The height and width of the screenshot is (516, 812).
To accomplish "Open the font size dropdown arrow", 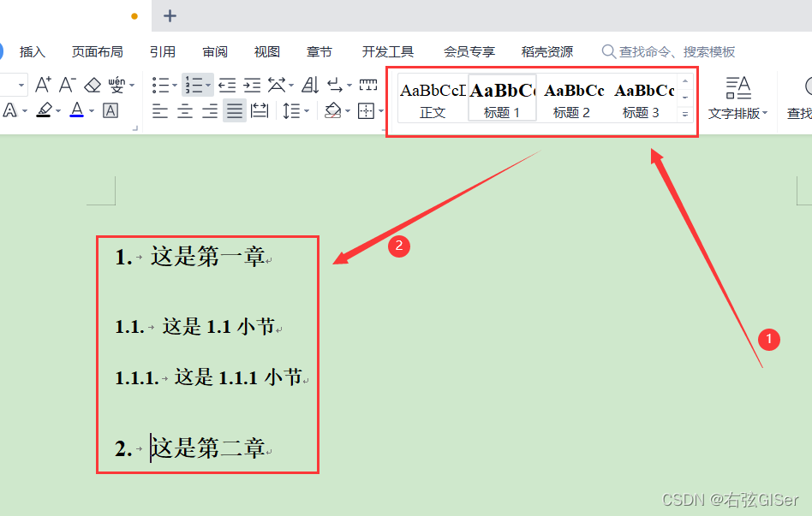I will point(21,85).
